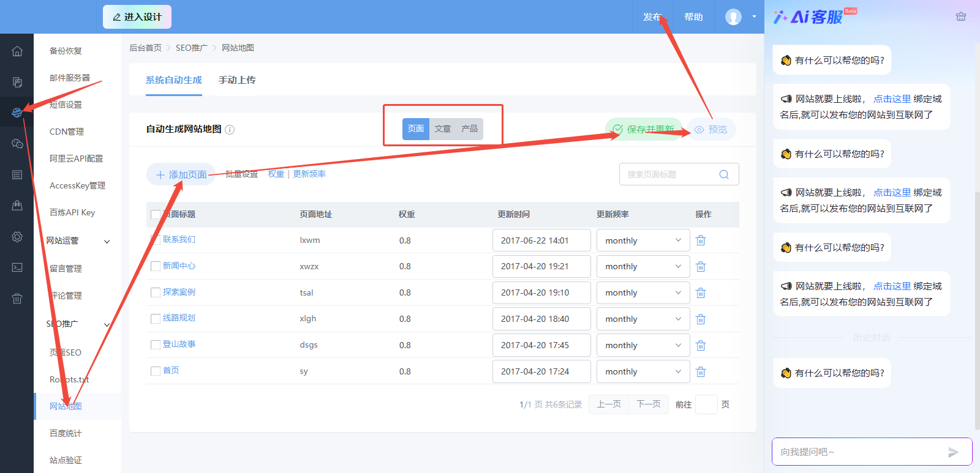Viewport: 980px width, 473px height.
Task: Click the shopping bag icon in sidebar
Action: tap(17, 206)
